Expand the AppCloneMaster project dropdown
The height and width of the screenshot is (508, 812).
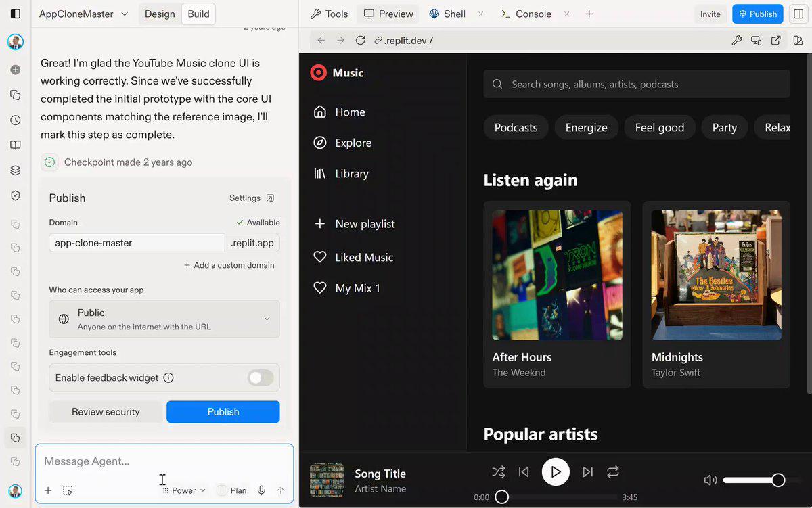(x=83, y=14)
